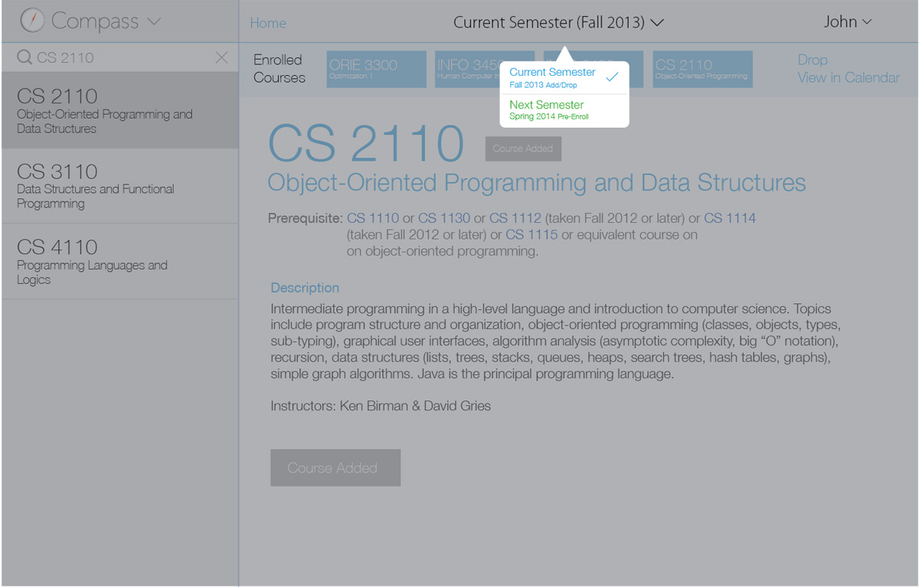Open prerequisite link CS 1115
Viewport: 919px width, 588px height.
[x=531, y=234]
